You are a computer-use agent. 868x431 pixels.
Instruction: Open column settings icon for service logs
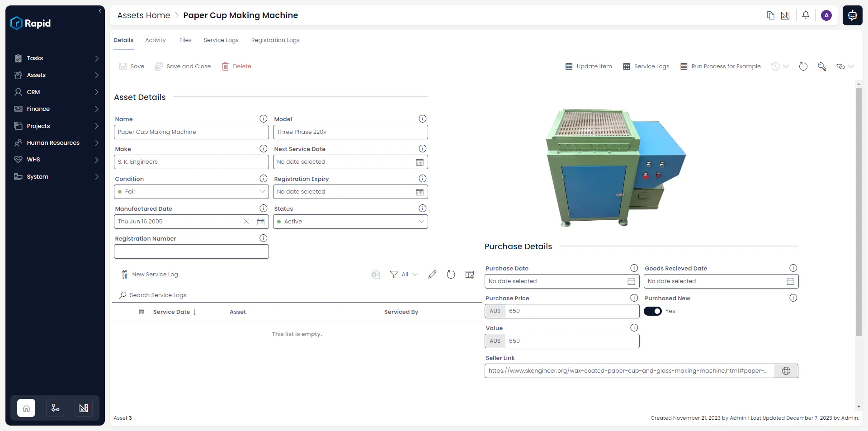tap(470, 275)
